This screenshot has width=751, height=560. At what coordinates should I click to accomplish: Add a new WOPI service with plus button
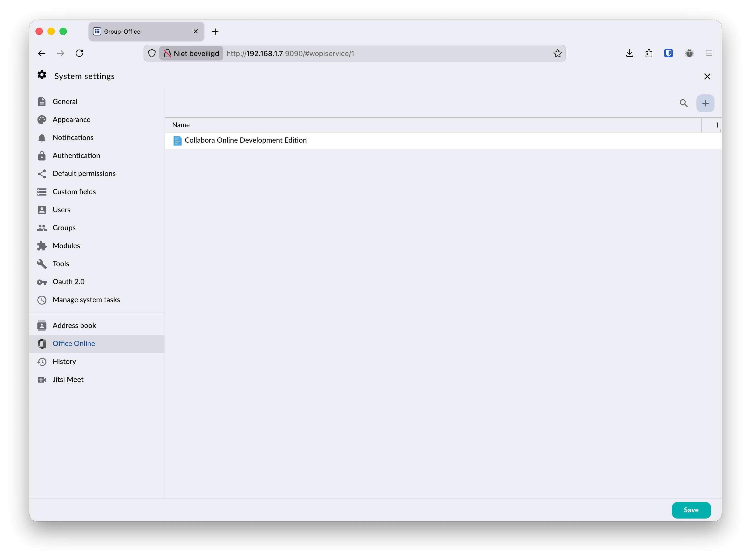coord(705,103)
